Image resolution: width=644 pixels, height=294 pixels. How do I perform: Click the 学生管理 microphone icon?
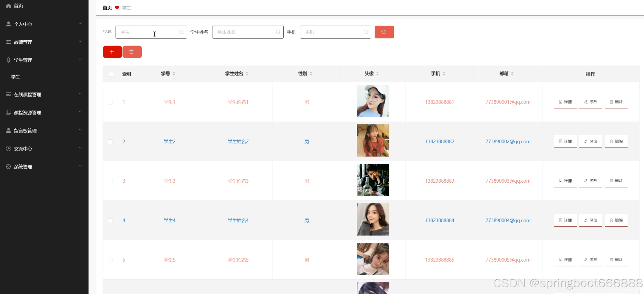point(9,60)
